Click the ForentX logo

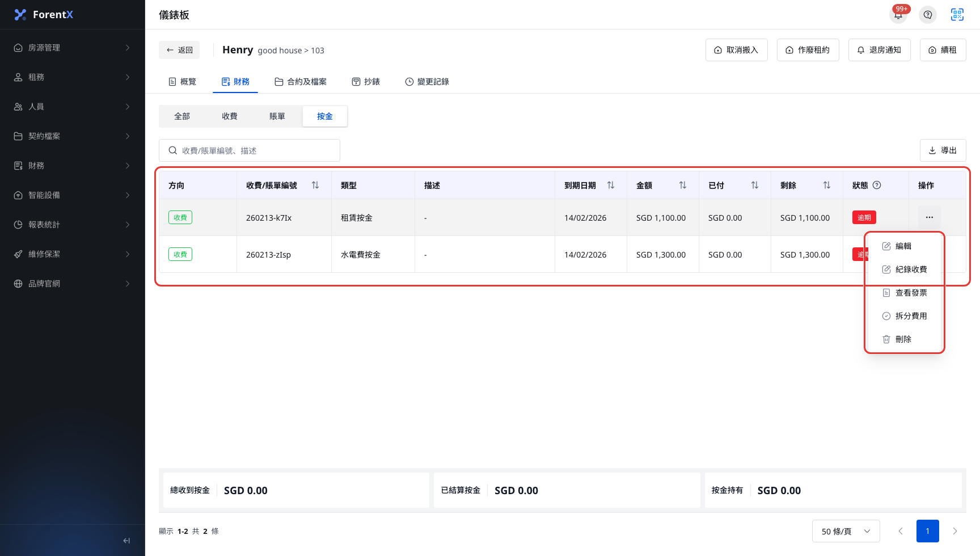(44, 15)
